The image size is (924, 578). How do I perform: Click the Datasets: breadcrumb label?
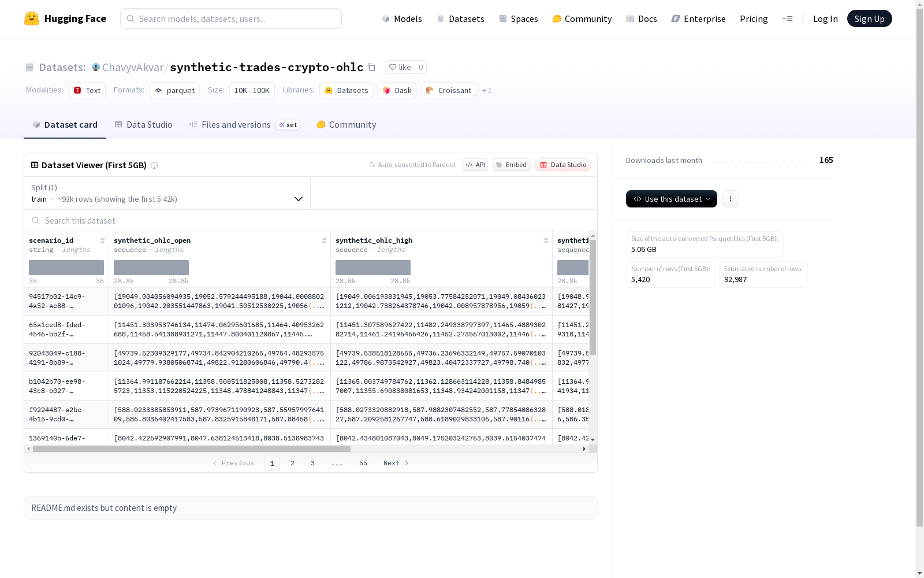pos(62,67)
